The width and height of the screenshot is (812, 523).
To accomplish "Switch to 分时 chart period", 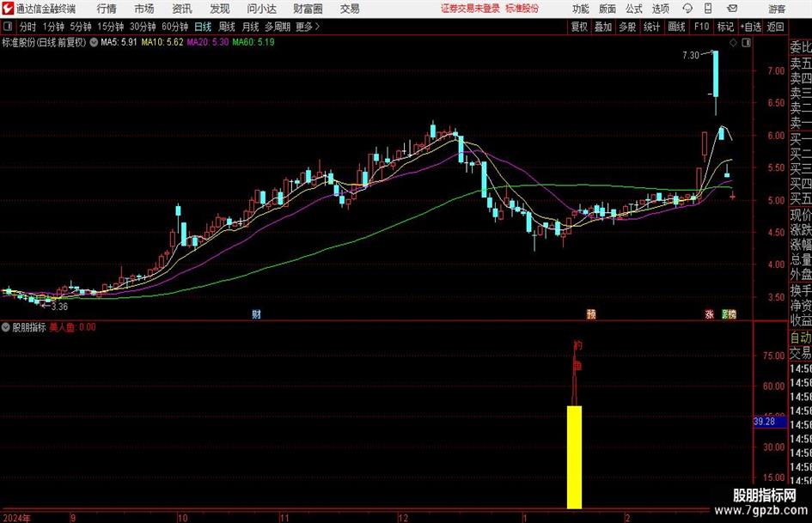I will tap(27, 27).
